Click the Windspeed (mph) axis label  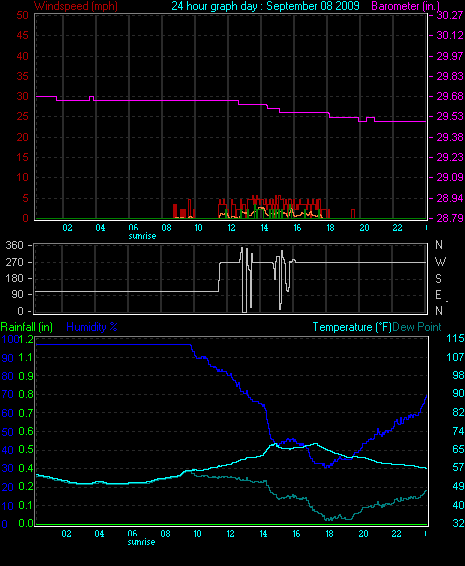point(75,6)
